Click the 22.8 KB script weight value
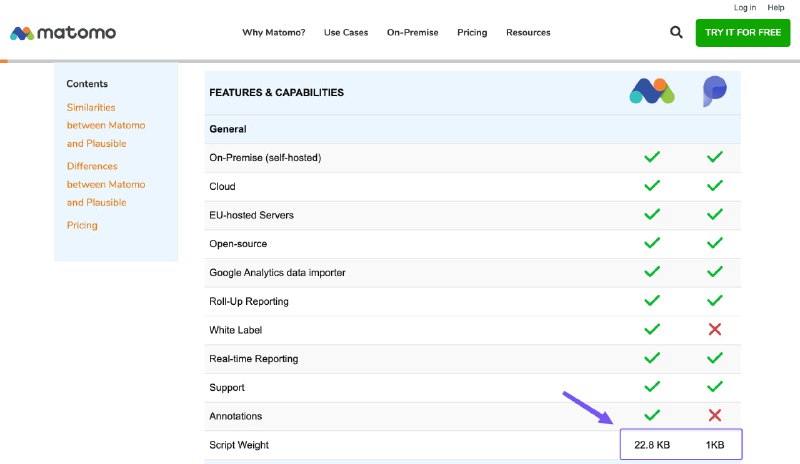The width and height of the screenshot is (800, 464). click(652, 444)
